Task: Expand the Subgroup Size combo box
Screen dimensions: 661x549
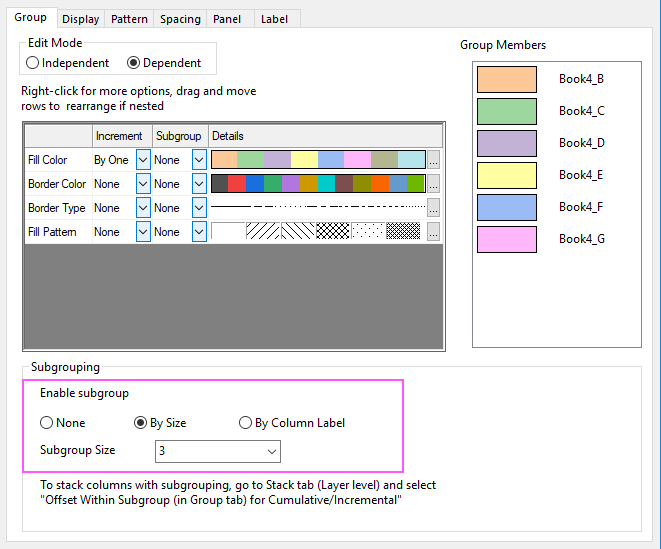Action: 271,451
